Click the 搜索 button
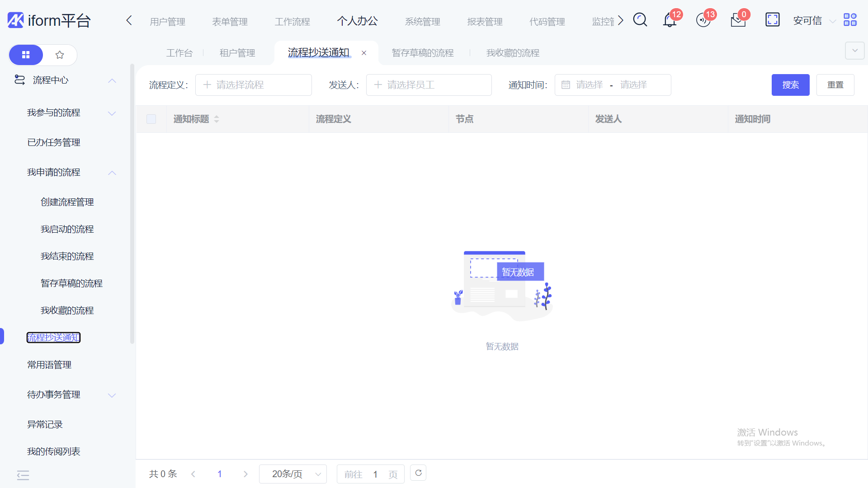 point(790,85)
